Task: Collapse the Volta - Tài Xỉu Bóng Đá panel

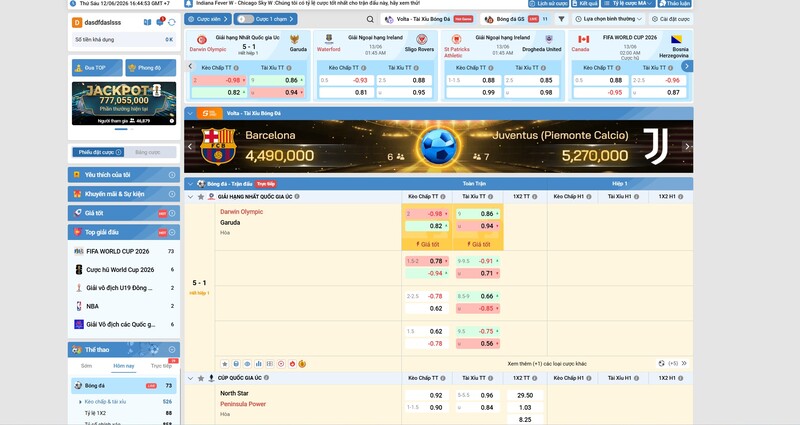Action: (x=190, y=113)
